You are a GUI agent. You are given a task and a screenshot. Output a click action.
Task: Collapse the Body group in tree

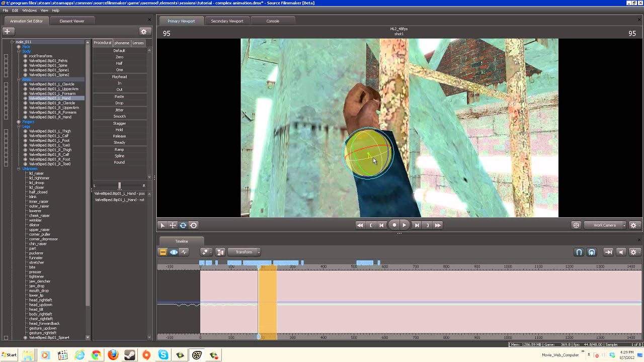click(x=19, y=51)
